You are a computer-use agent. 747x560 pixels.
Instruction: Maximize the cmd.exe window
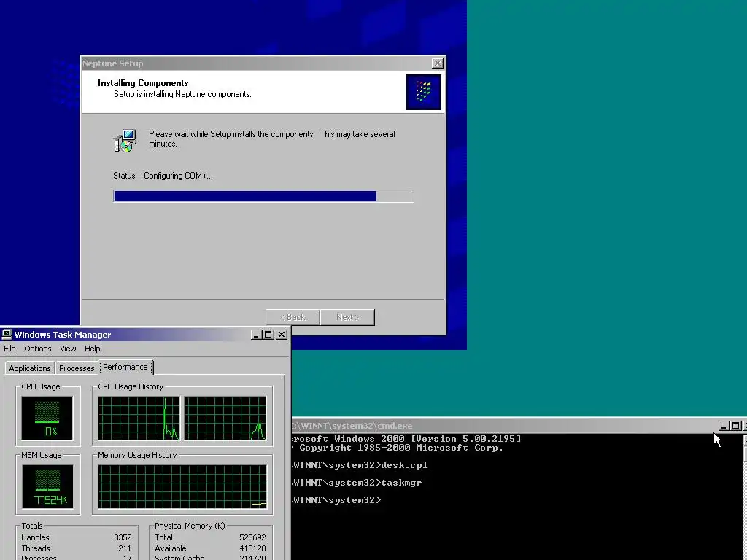[x=735, y=426]
